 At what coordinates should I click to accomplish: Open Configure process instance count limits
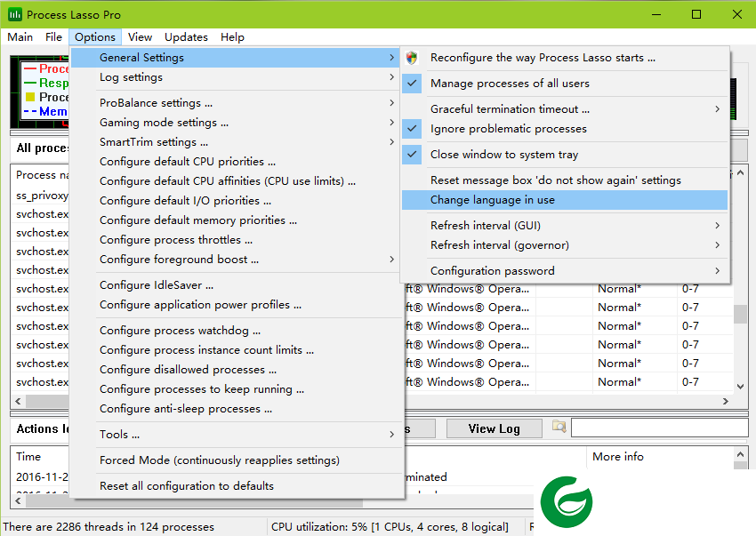pos(237,350)
